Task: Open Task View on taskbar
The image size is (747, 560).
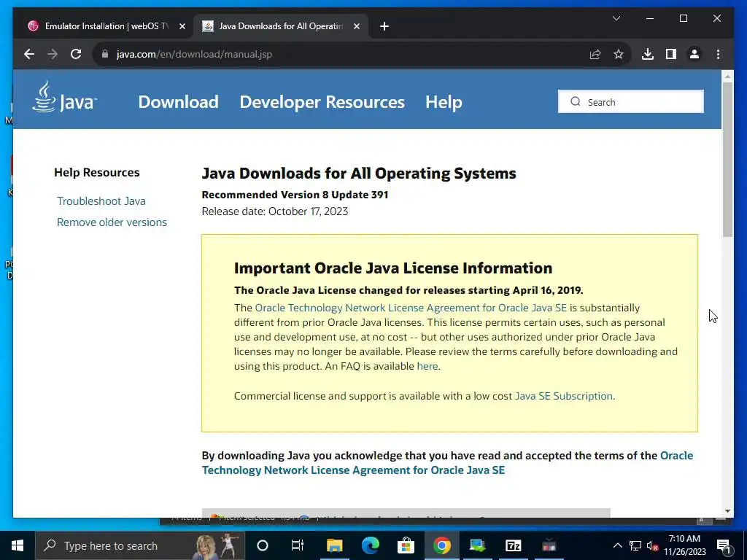Action: coord(298,545)
